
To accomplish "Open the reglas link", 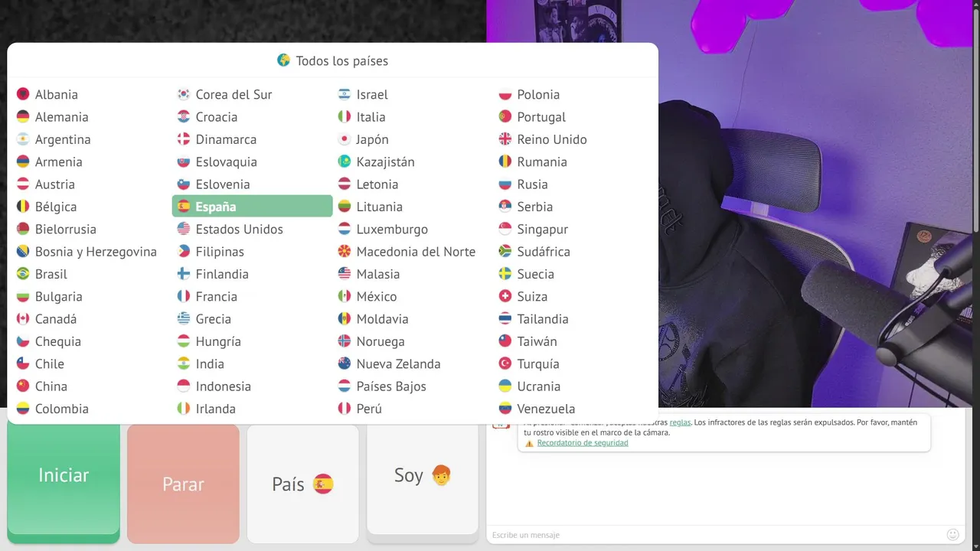I will tap(680, 422).
